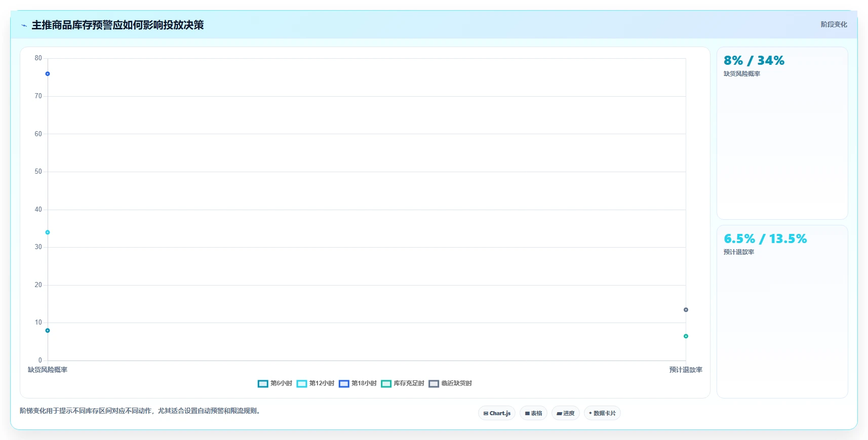868x440 pixels.
Task: Click the title 主推商品库存预警应如何影响投放决策
Action: [x=117, y=25]
